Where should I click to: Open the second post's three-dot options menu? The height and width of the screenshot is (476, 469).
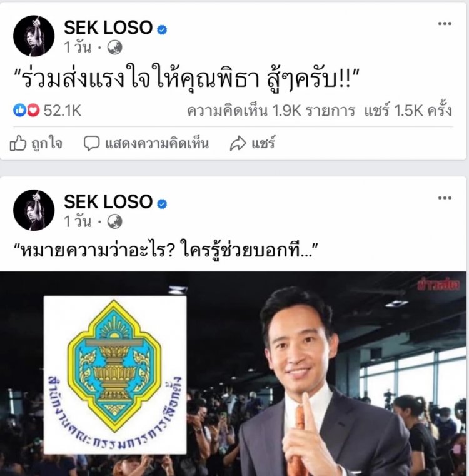pyautogui.click(x=445, y=198)
